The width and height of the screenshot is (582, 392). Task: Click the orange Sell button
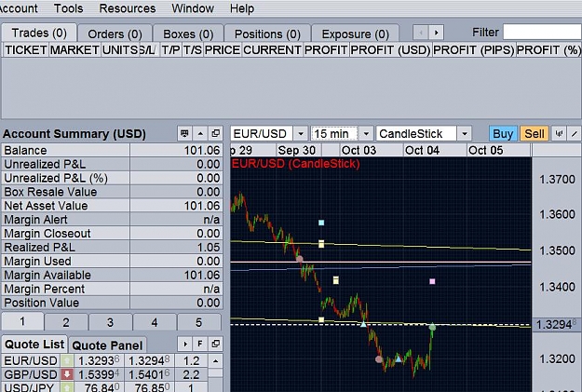[535, 134]
